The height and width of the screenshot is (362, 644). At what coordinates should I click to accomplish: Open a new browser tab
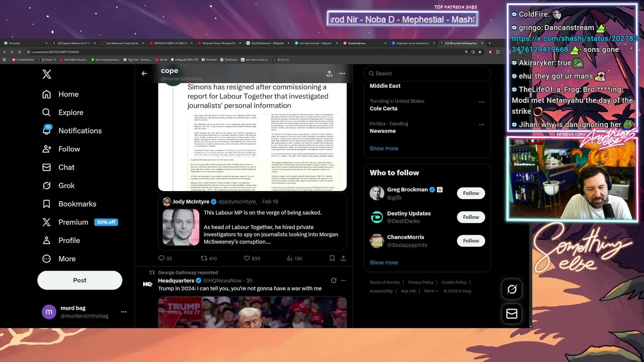[490, 43]
